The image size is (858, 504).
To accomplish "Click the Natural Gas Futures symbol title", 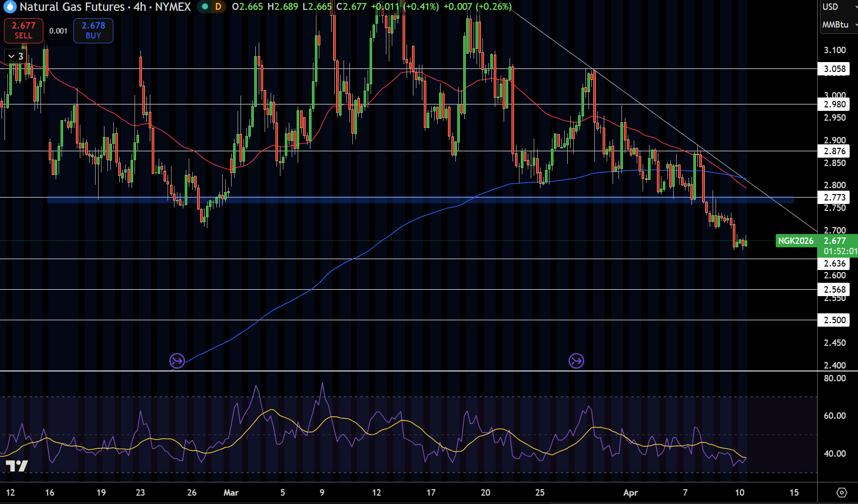I will pyautogui.click(x=72, y=7).
